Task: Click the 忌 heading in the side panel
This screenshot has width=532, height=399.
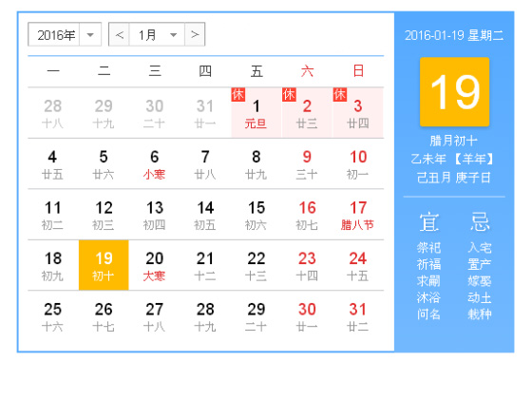Action: coord(480,222)
